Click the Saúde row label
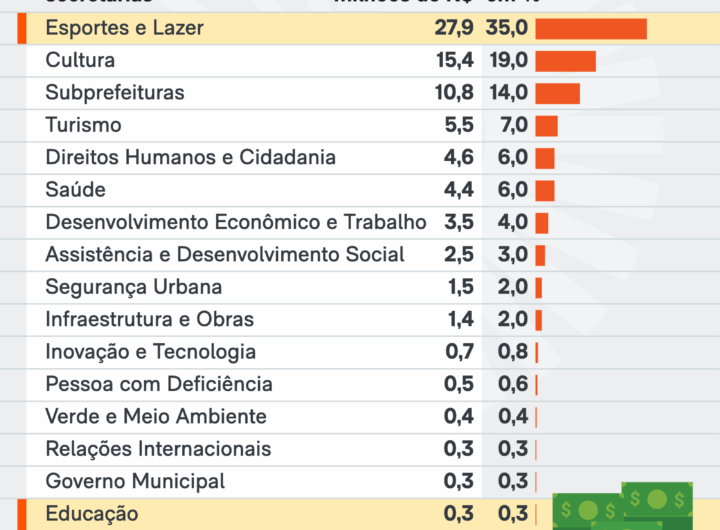The width and height of the screenshot is (720, 530). pos(76,190)
